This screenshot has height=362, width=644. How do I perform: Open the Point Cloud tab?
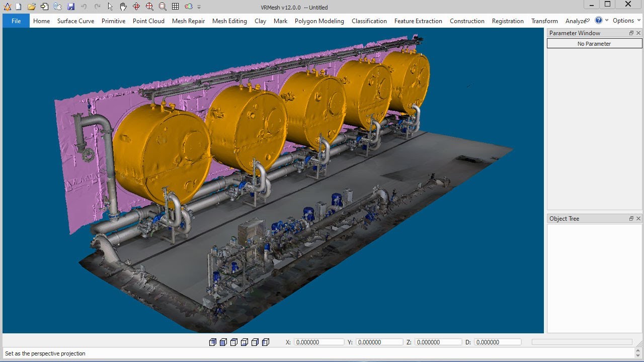[148, 21]
